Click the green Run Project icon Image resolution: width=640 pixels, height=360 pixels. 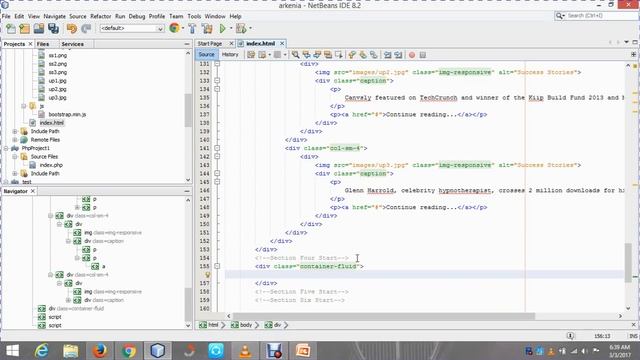click(223, 28)
